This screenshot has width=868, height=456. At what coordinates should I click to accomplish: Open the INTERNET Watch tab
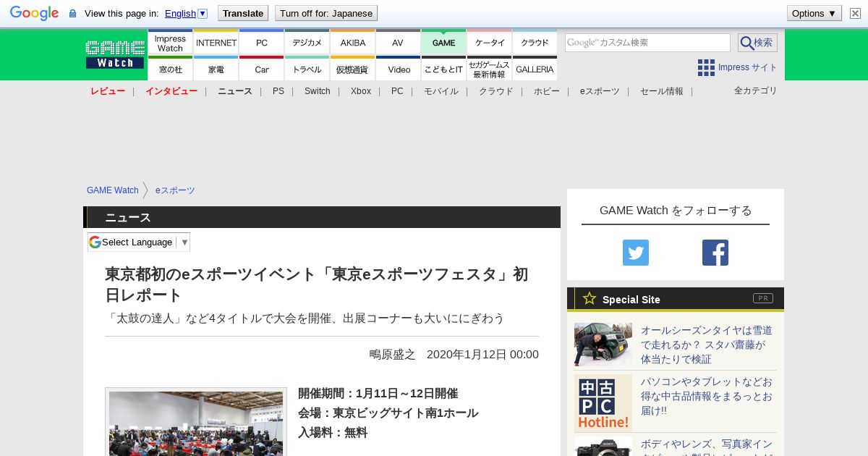pos(216,43)
